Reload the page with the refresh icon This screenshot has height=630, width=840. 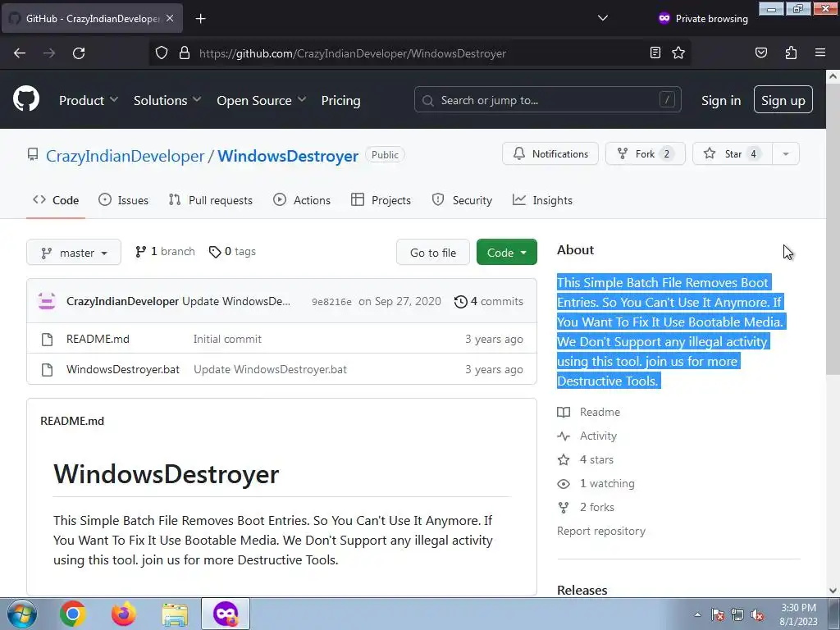(x=79, y=53)
